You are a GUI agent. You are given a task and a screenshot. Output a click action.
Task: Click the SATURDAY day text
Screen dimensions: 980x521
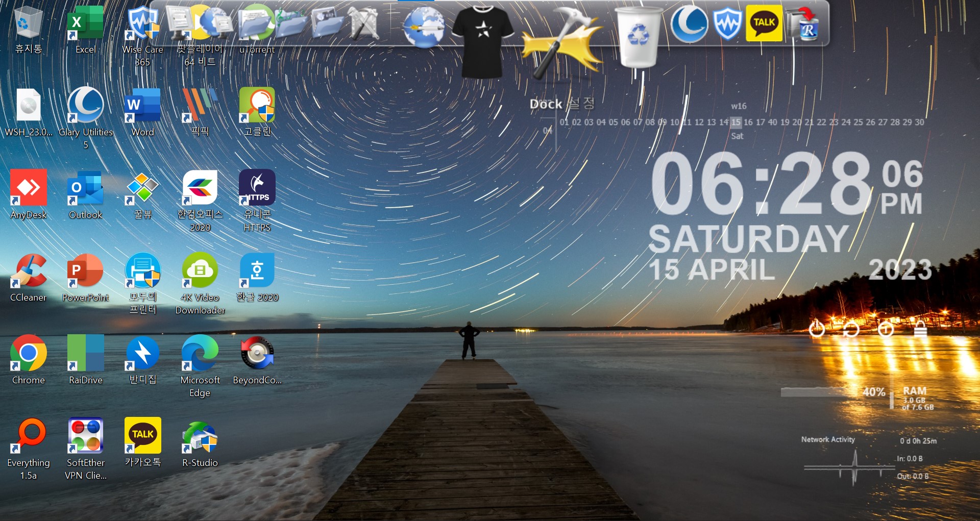(748, 239)
